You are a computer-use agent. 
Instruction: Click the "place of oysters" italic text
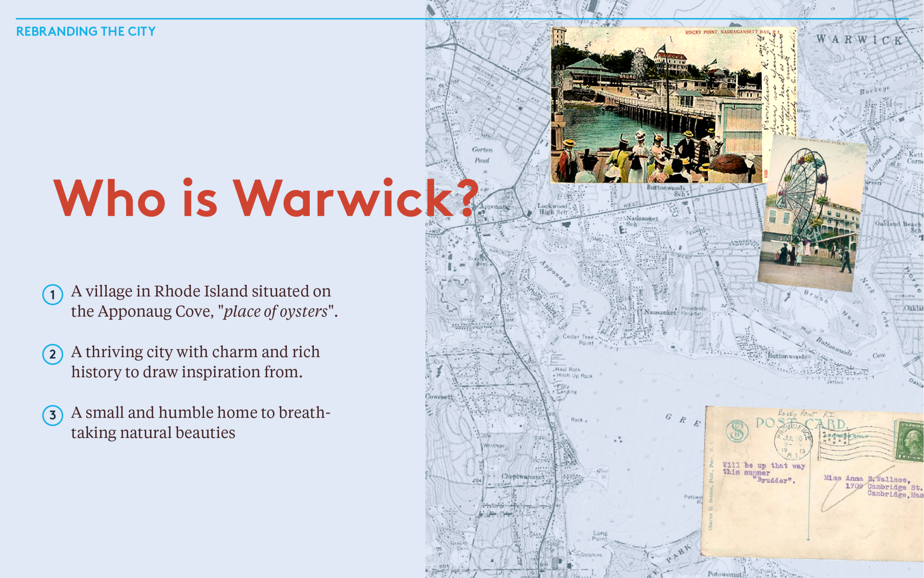point(275,311)
